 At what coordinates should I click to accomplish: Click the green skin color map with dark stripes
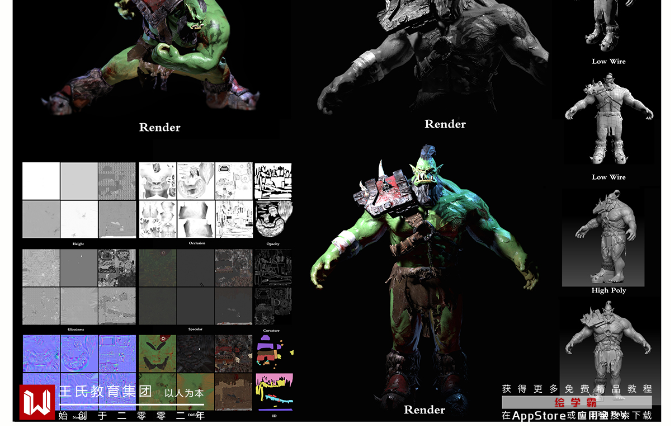(x=157, y=353)
